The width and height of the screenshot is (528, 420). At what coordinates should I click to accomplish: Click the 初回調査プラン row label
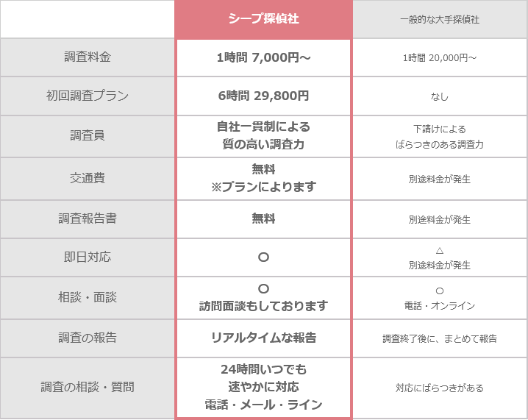pyautogui.click(x=88, y=96)
